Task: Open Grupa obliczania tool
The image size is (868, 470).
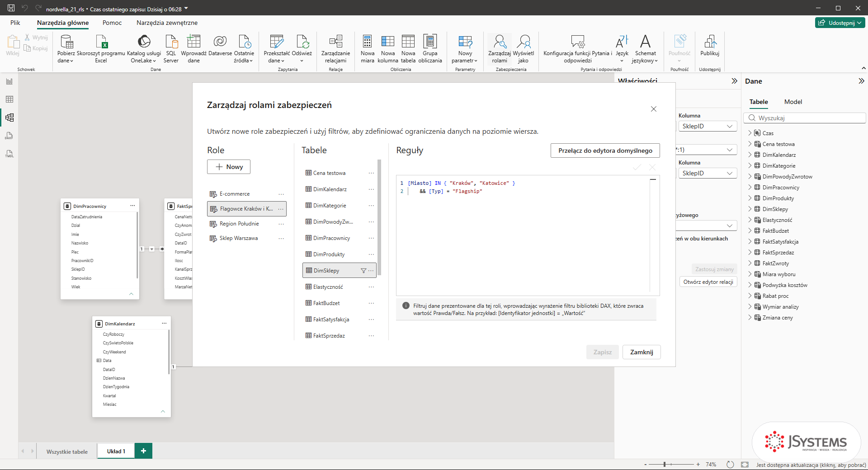Action: click(x=430, y=49)
